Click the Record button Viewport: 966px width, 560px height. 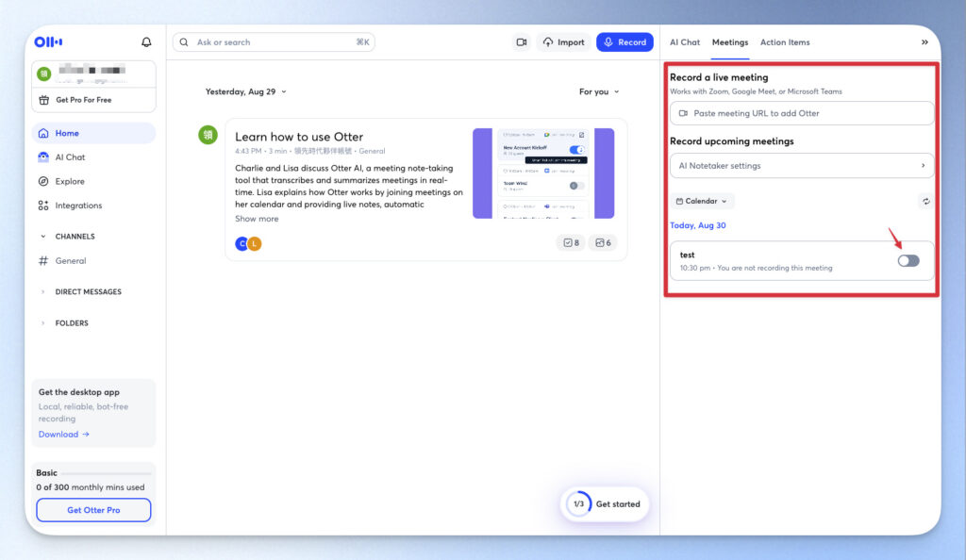pyautogui.click(x=625, y=41)
